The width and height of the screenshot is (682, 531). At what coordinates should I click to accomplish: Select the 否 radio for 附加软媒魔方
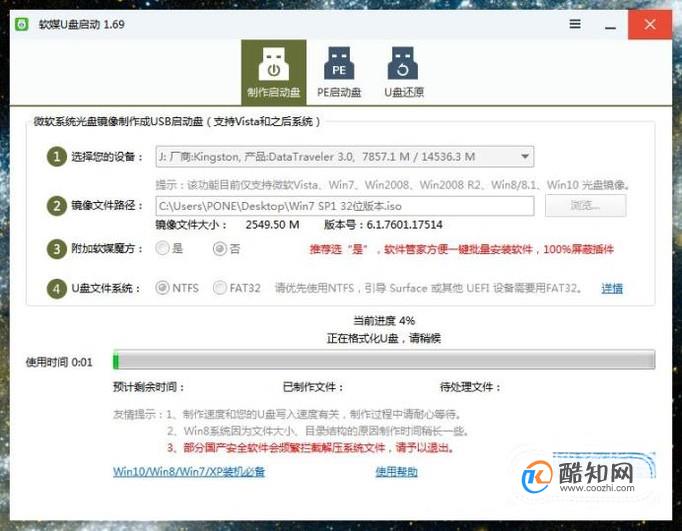point(220,248)
